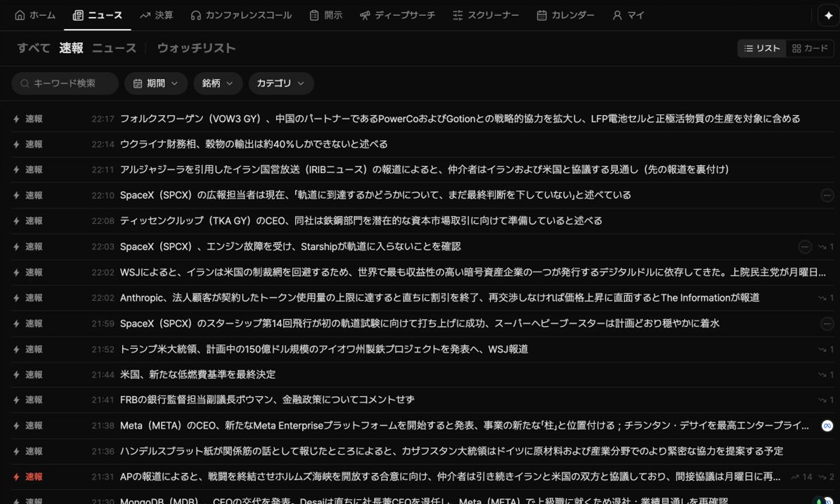The height and width of the screenshot is (504, 840).
Task: Open the AP ホルムズ海峡 21:31 headline
Action: [450, 477]
